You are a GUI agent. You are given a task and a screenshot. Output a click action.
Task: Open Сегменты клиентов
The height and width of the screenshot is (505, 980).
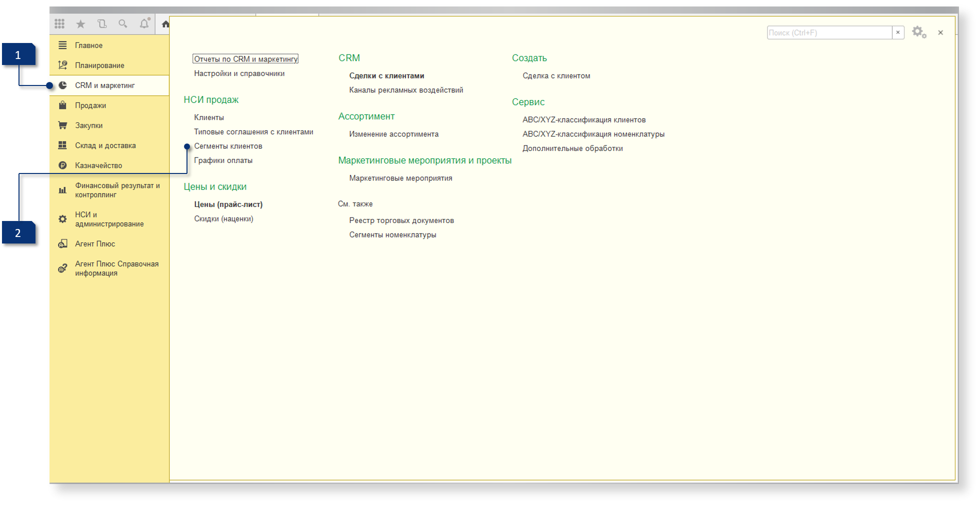click(x=228, y=146)
